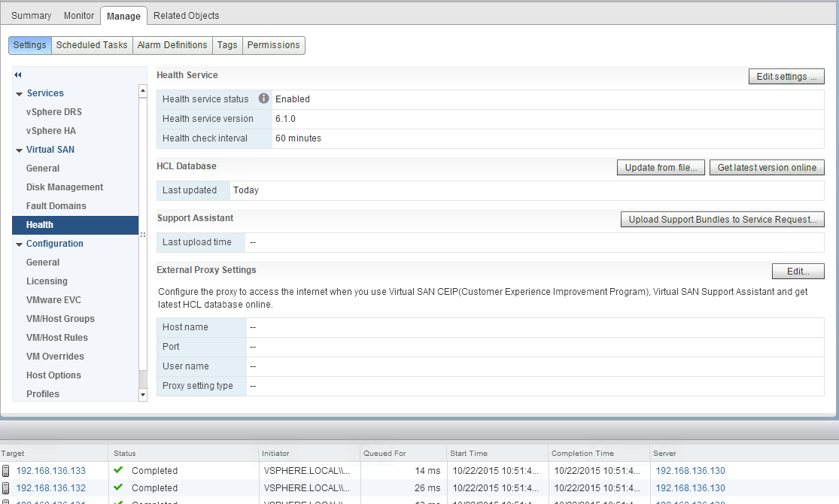This screenshot has width=839, height=504.
Task: Collapse the Configuration tree section
Action: point(20,244)
